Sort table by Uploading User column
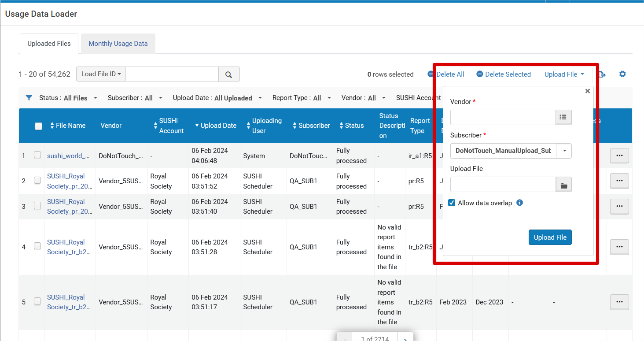 (x=264, y=126)
